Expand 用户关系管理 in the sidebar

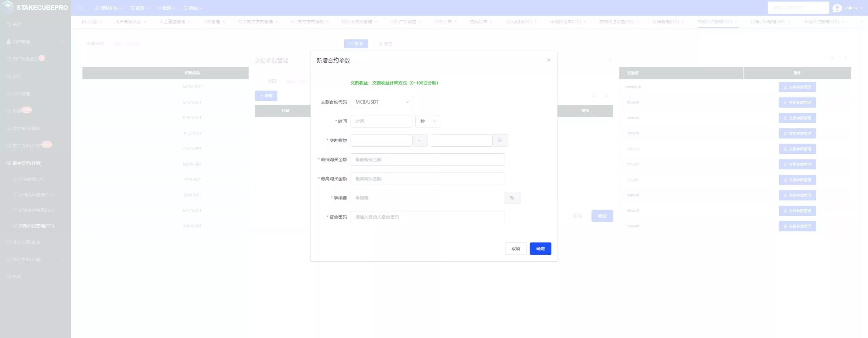pyautogui.click(x=35, y=59)
